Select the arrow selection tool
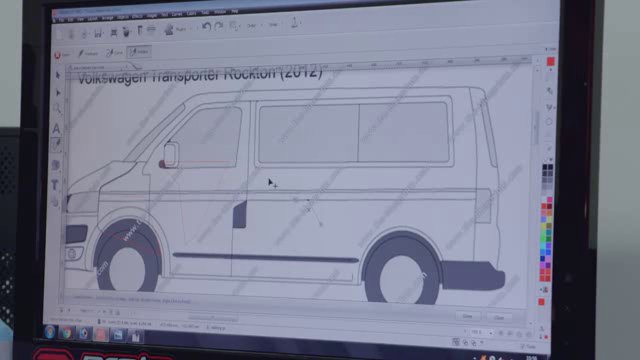The width and height of the screenshot is (640, 360). (x=58, y=75)
